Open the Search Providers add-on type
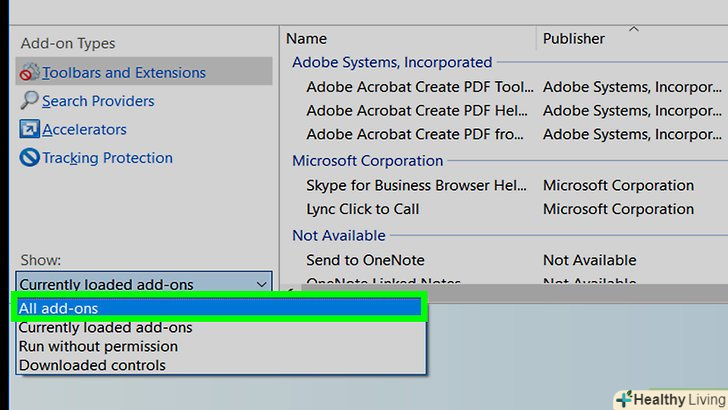 pos(98,101)
